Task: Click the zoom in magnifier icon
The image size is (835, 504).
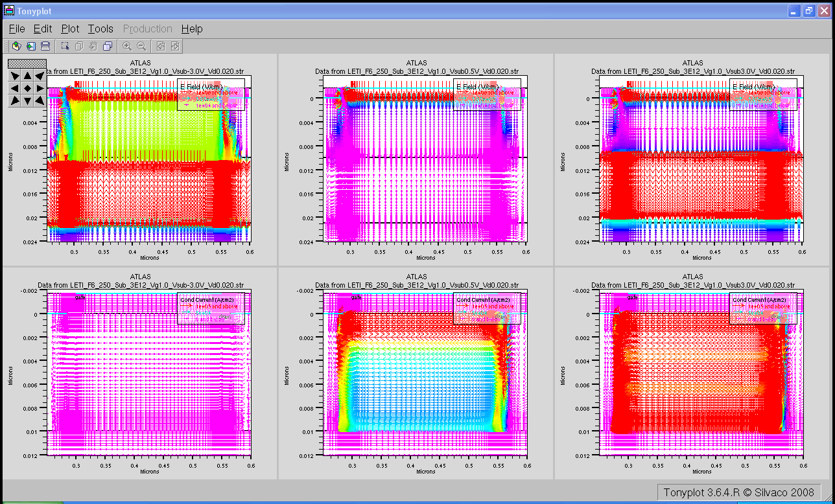Action: click(127, 46)
